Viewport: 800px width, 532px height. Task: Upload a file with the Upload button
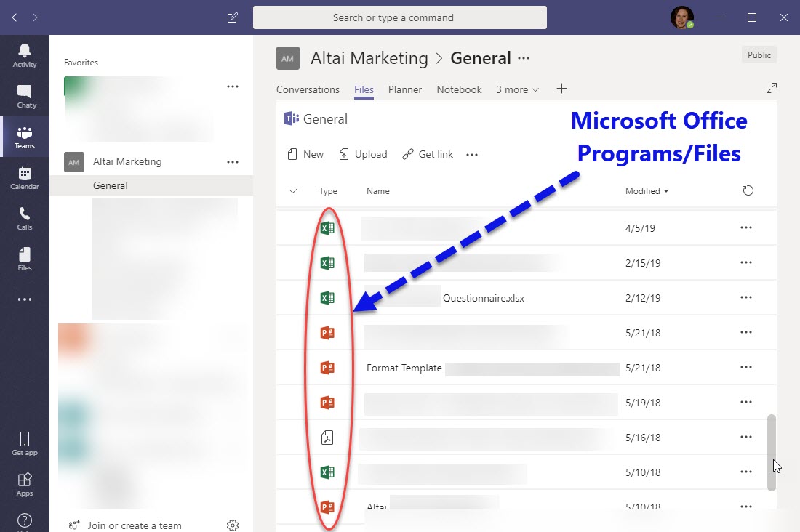pos(363,154)
